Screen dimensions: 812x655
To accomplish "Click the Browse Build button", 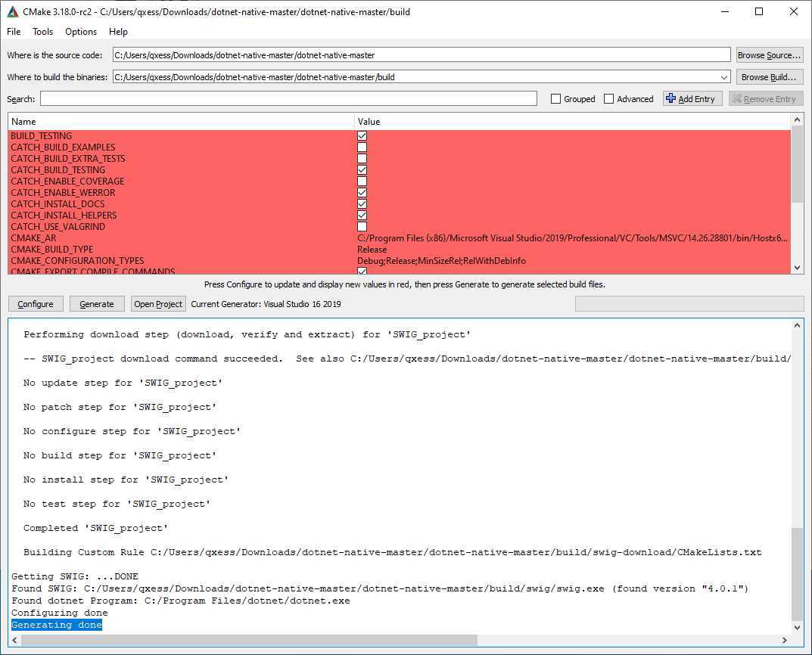I will (x=770, y=77).
